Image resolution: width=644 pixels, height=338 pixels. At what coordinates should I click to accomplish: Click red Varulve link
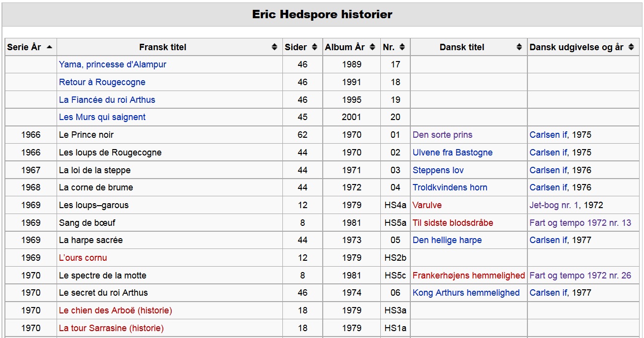click(x=427, y=205)
